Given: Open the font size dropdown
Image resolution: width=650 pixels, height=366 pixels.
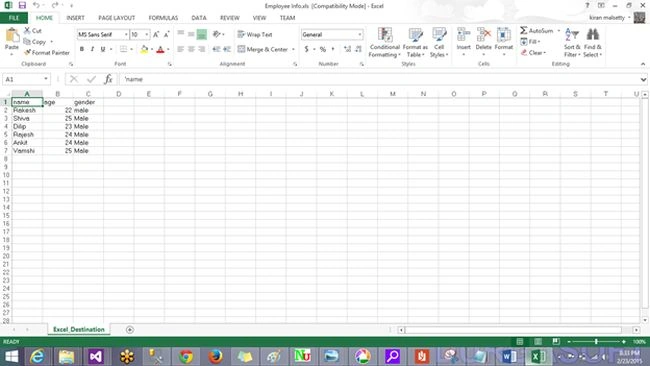Looking at the screenshot, I should [x=147, y=34].
